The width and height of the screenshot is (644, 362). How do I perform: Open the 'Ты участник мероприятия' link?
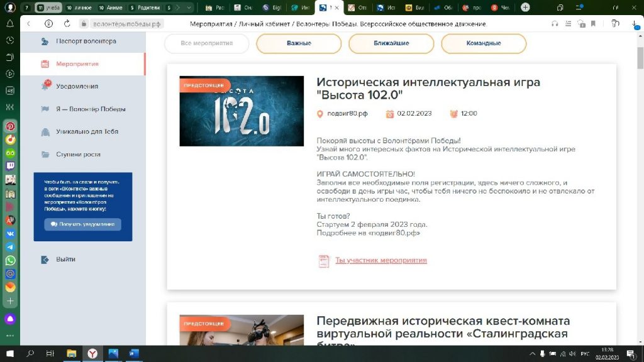(380, 260)
